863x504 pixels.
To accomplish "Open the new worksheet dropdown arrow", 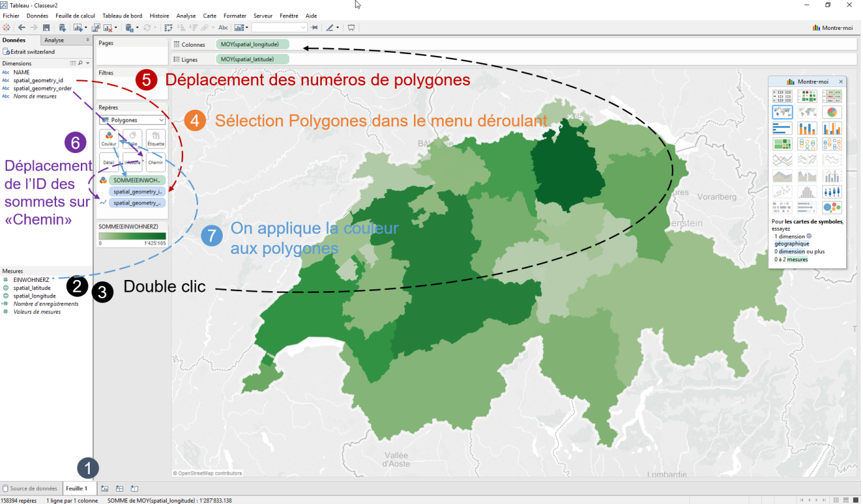I will tap(86, 27).
